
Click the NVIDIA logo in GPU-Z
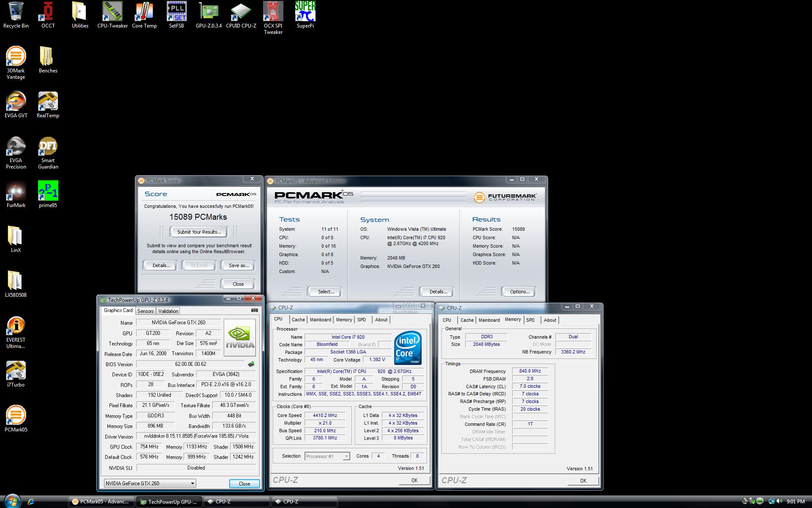click(240, 338)
